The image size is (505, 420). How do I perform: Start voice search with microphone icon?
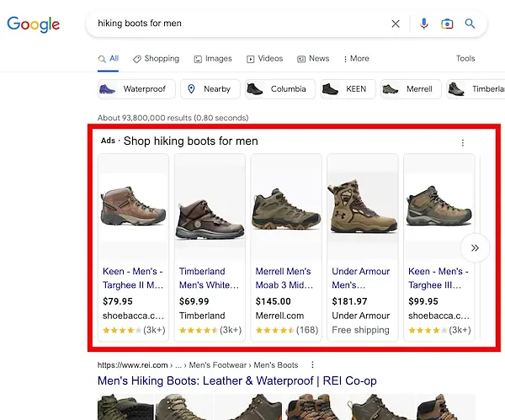pyautogui.click(x=424, y=24)
